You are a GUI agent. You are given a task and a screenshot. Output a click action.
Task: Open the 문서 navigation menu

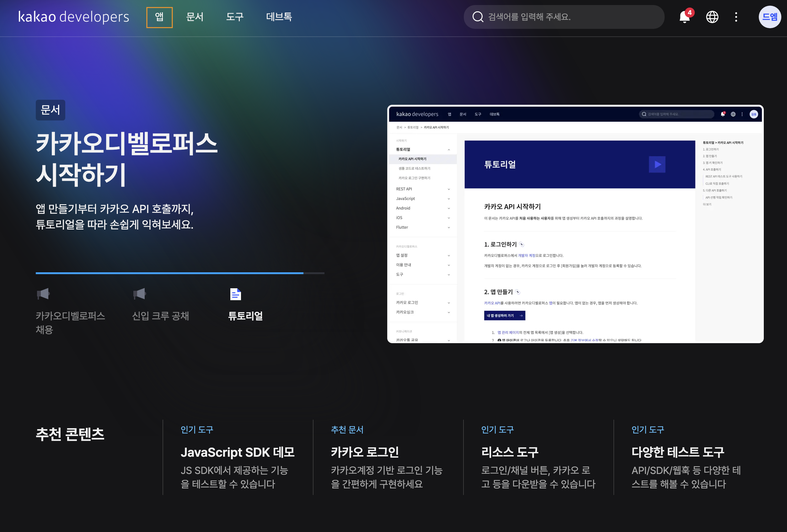[195, 17]
